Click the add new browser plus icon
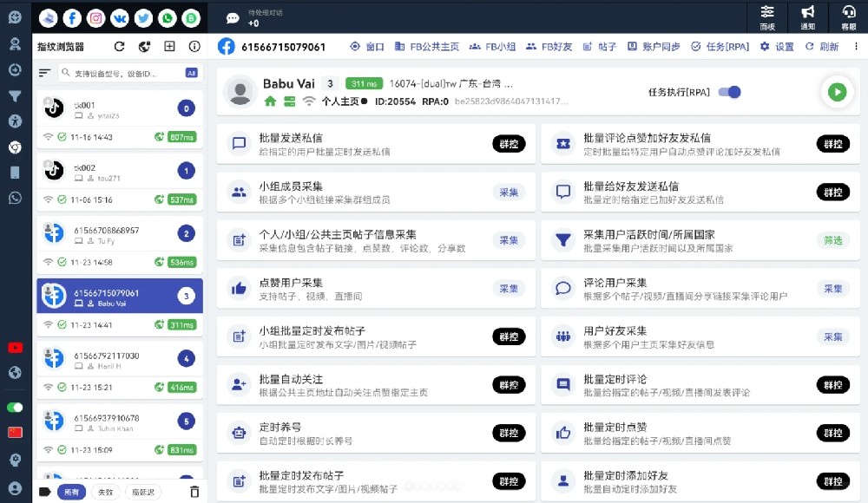The image size is (868, 503). [169, 47]
